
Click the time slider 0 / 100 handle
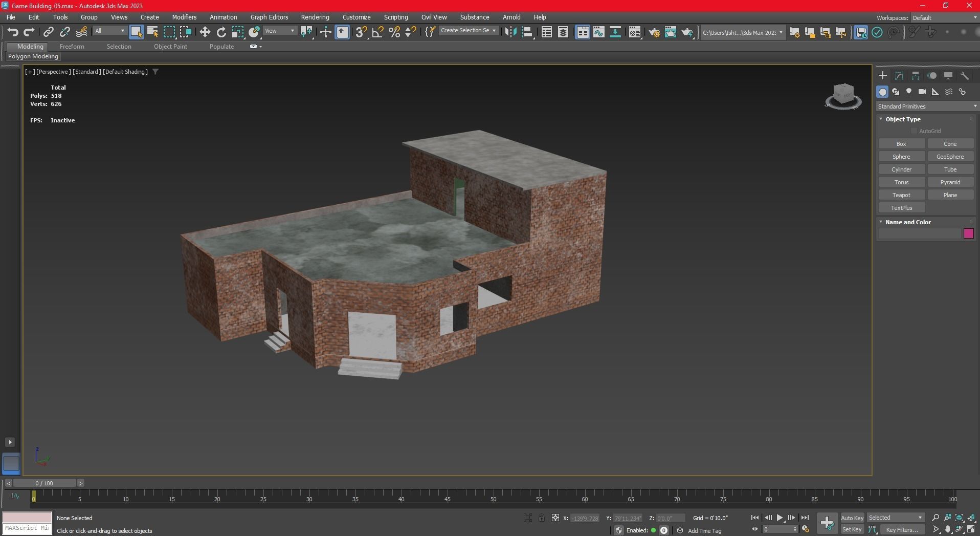[x=44, y=483]
